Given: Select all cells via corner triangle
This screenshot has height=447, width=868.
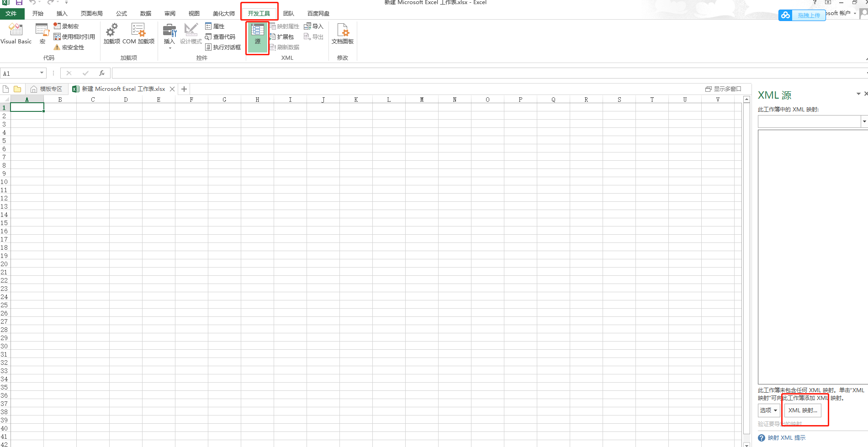Looking at the screenshot, I should pos(5,100).
